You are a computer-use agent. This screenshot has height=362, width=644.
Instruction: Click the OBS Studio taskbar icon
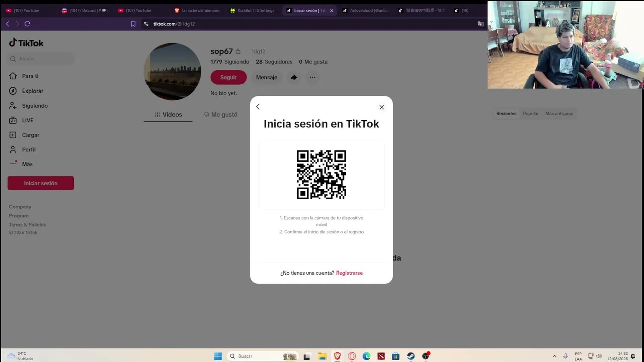pyautogui.click(x=426, y=356)
